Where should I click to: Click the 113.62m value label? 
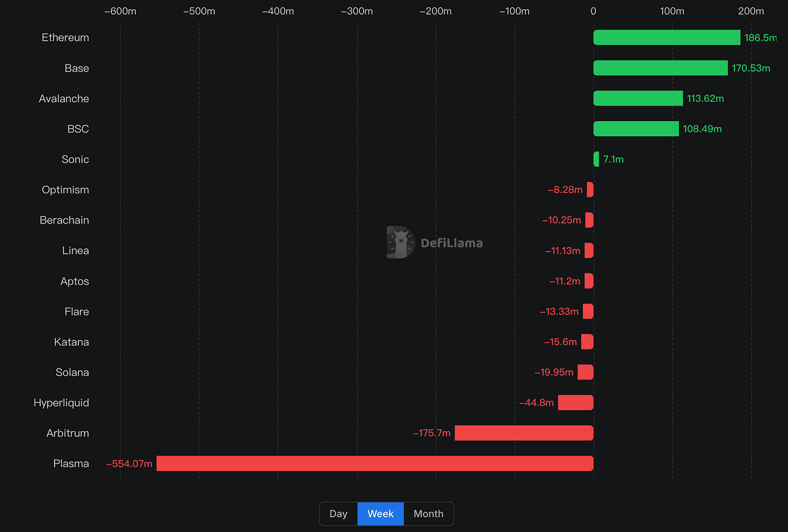[x=706, y=98]
